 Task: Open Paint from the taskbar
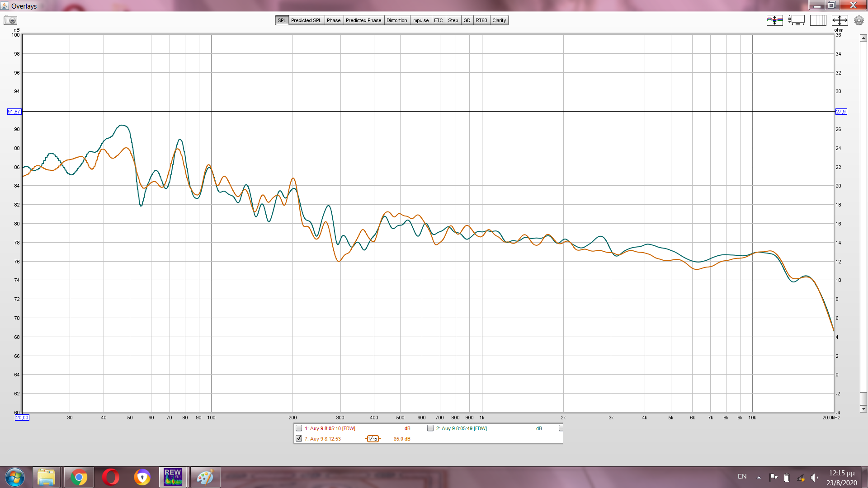coord(205,477)
